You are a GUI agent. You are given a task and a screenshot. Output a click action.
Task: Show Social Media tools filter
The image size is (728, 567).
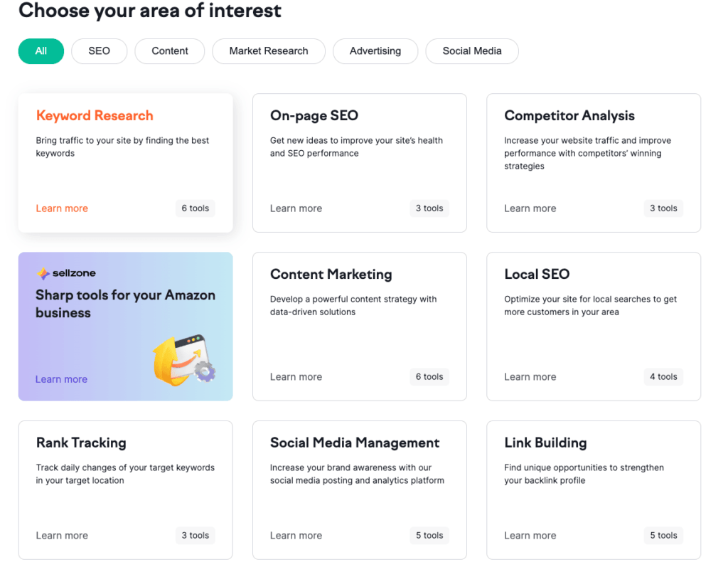[472, 51]
